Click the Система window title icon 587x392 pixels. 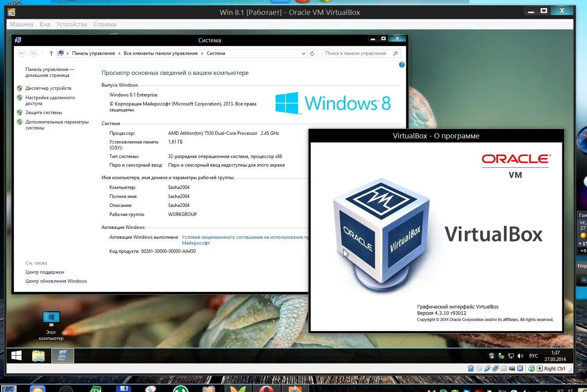[x=18, y=40]
